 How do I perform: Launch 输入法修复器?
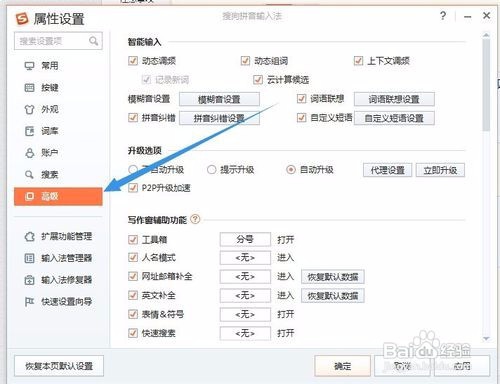click(58, 280)
